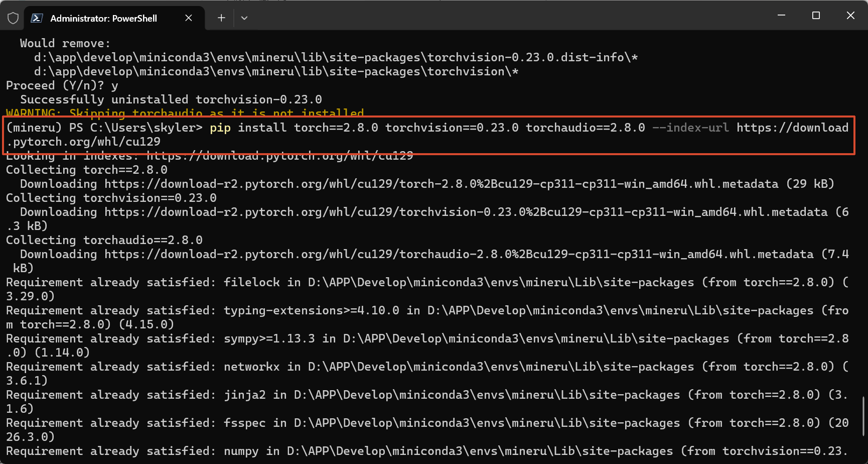The image size is (868, 464).
Task: Minimize the terminal window
Action: (x=781, y=16)
